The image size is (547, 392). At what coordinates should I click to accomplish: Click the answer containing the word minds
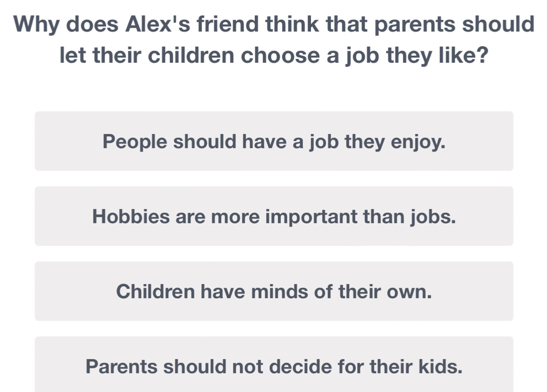click(x=273, y=291)
